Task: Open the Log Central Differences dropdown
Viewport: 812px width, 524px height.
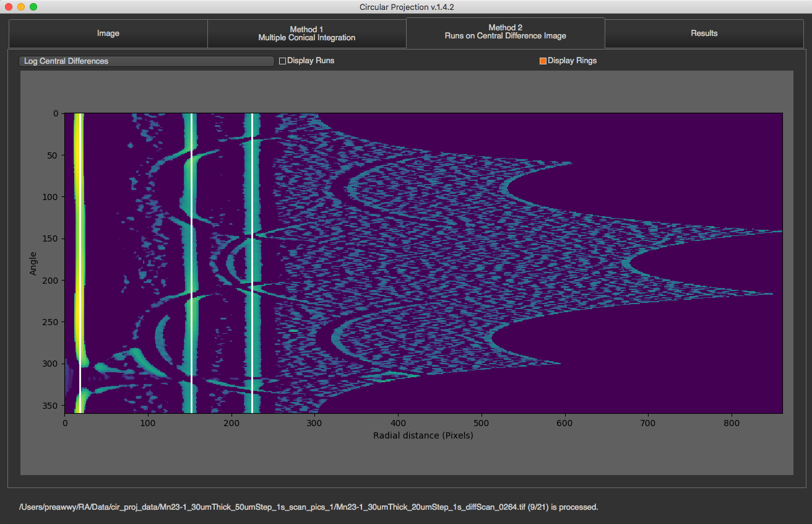Action: (x=146, y=61)
